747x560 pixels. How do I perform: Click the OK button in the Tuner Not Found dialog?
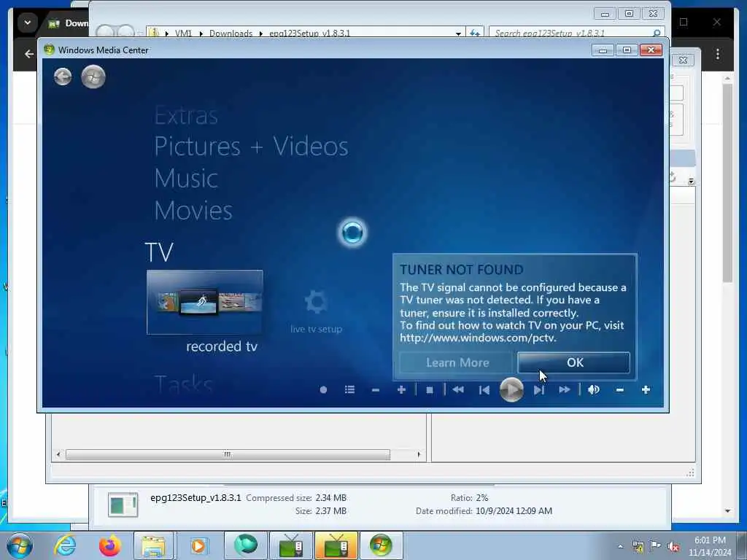(573, 363)
